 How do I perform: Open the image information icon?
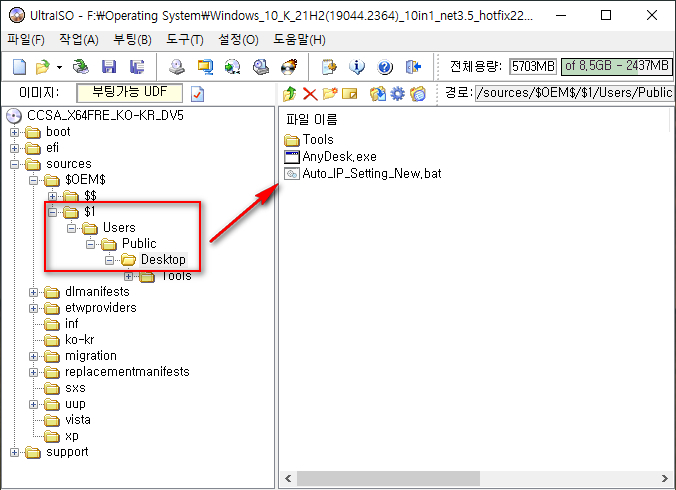(x=357, y=67)
